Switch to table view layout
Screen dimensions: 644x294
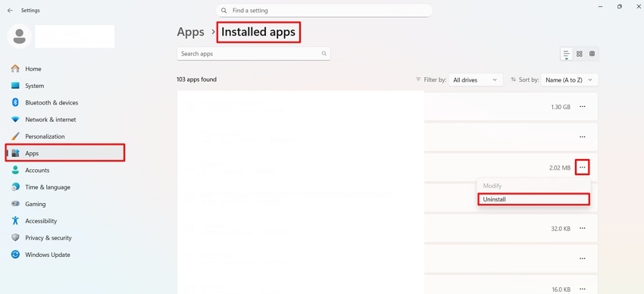(x=592, y=54)
